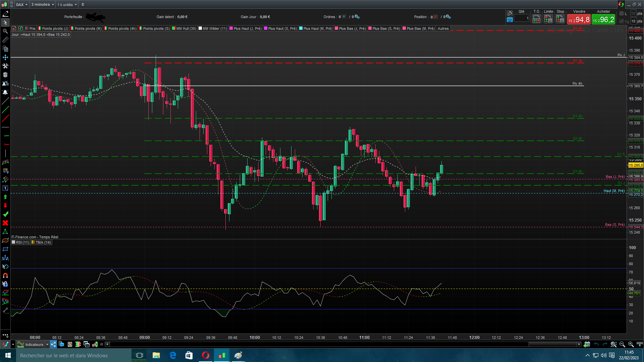Click the blue keyboard shortcut icon
The image size is (644, 362).
point(510,20)
